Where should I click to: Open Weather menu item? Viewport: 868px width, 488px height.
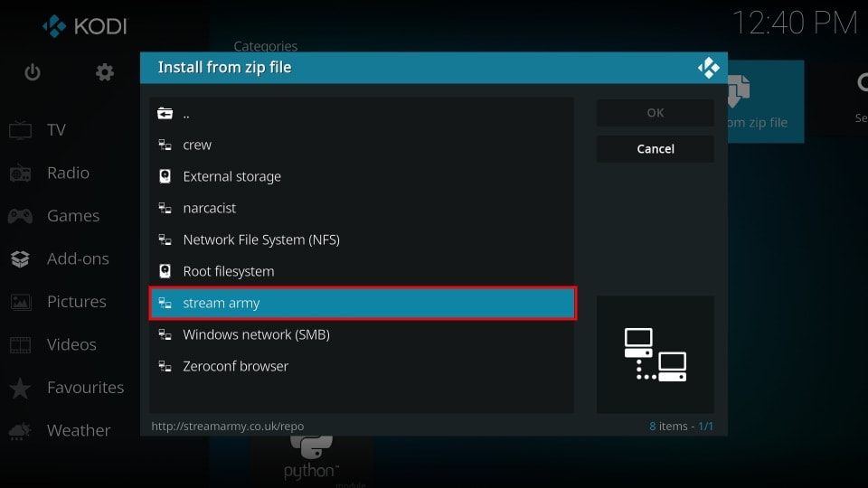(x=79, y=430)
